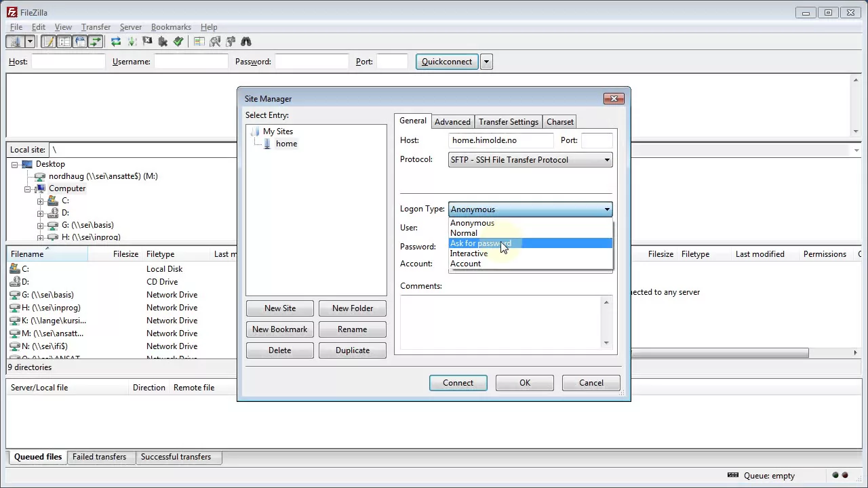This screenshot has height=488, width=868.
Task: Collapse the Desktop tree node
Action: click(14, 165)
